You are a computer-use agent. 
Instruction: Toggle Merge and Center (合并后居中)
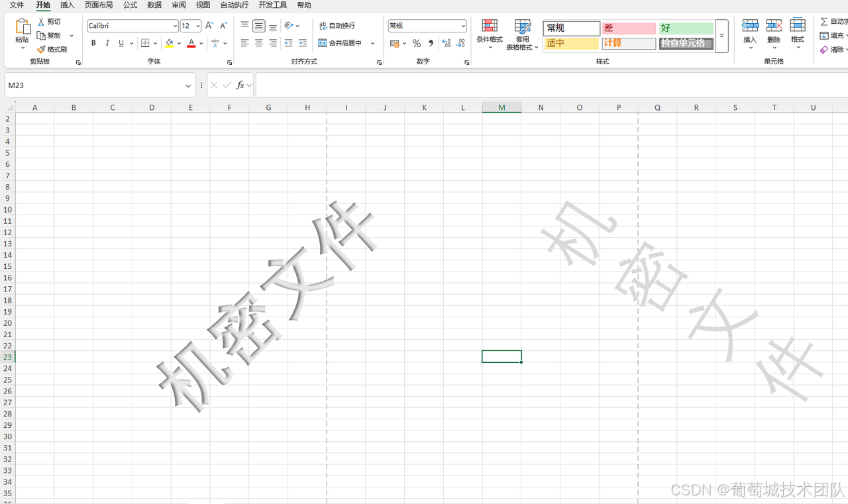(x=341, y=43)
